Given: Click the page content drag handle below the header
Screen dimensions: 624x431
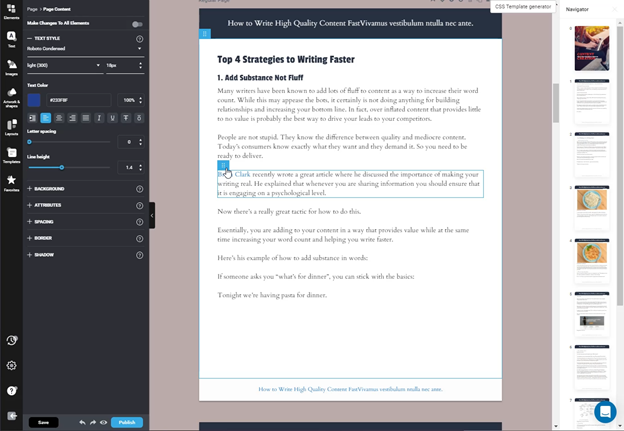Looking at the screenshot, I should click(205, 33).
